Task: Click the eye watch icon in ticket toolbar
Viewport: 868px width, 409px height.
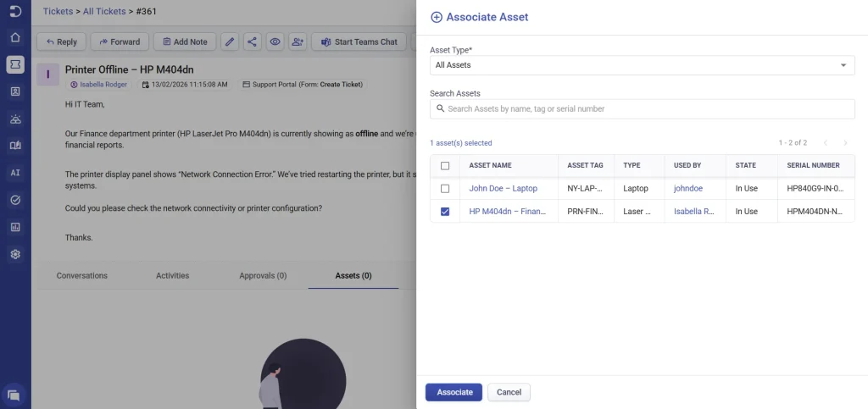Action: tap(275, 42)
